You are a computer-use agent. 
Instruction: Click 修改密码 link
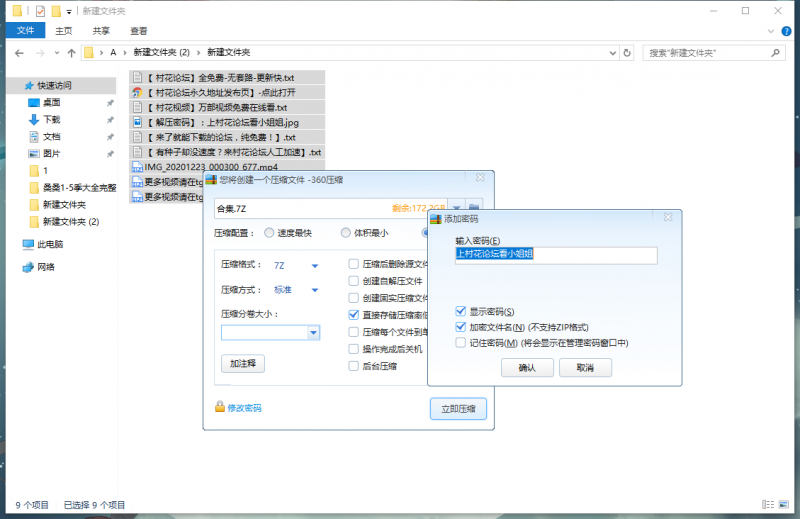click(x=244, y=408)
